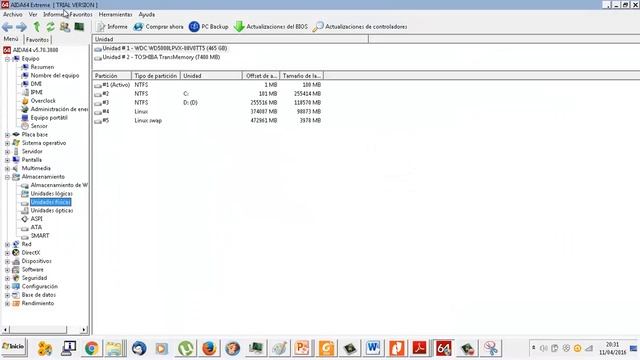
Task: Select Resumen under Equipo
Action: coord(42,67)
